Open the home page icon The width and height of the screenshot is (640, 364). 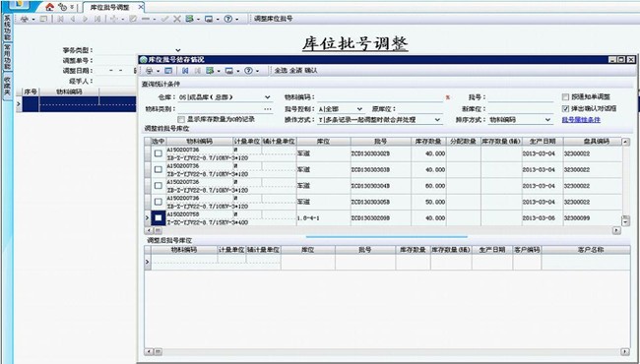coord(49,7)
